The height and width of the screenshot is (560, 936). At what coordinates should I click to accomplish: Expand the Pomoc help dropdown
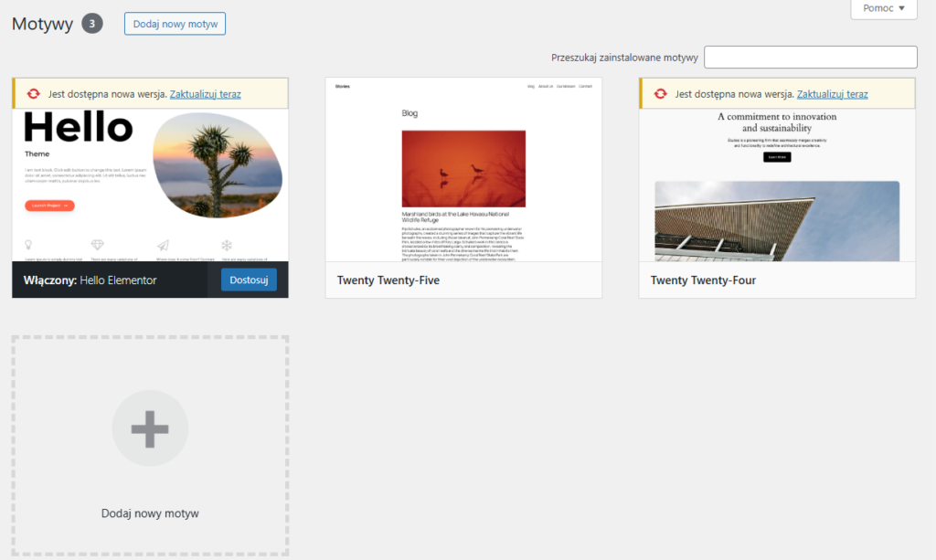(883, 9)
